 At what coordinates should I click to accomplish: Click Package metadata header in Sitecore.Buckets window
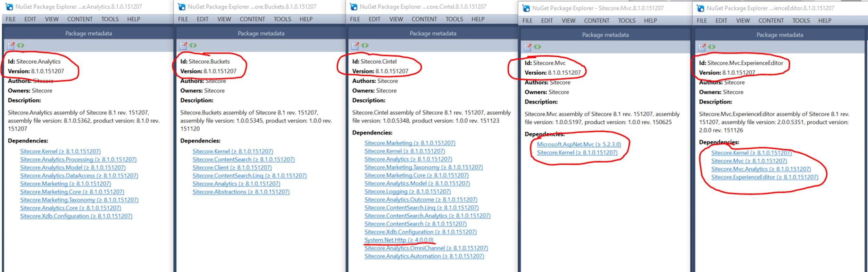click(261, 33)
